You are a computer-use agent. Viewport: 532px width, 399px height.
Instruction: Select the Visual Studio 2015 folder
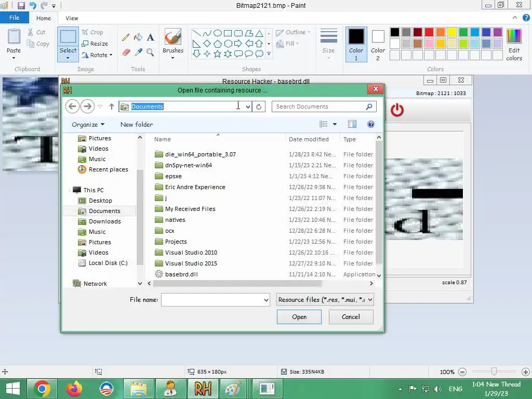click(191, 263)
